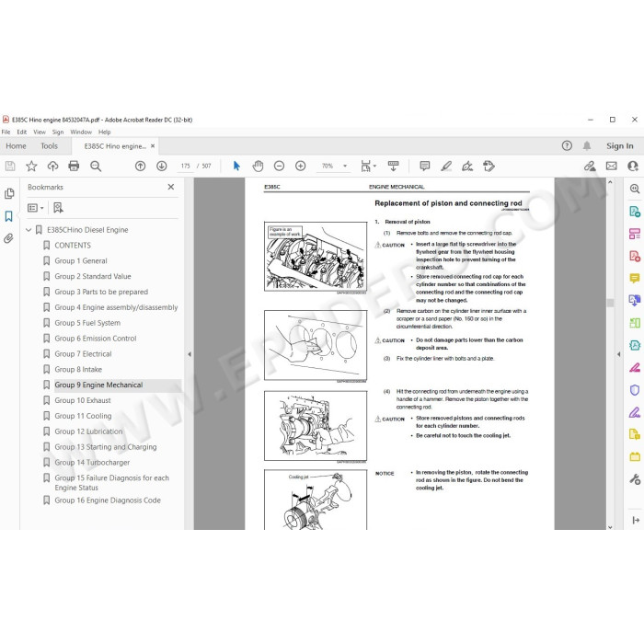Click the page number input field

point(185,166)
